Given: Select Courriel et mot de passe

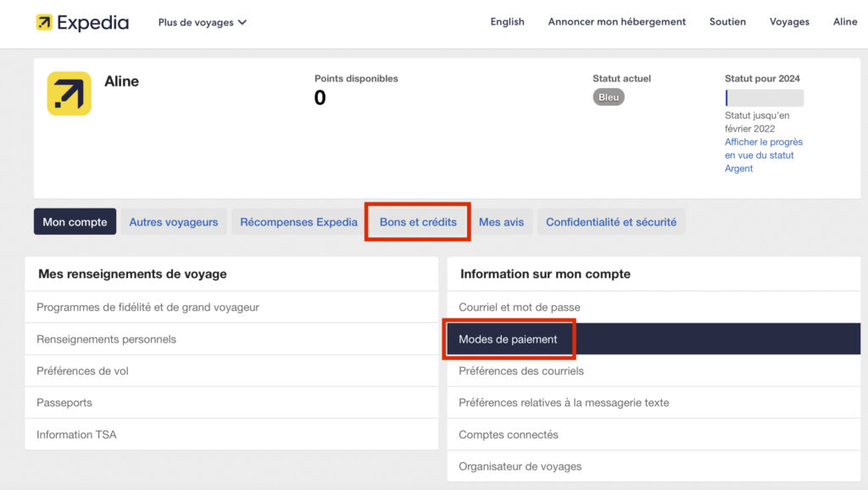Looking at the screenshot, I should coord(519,308).
